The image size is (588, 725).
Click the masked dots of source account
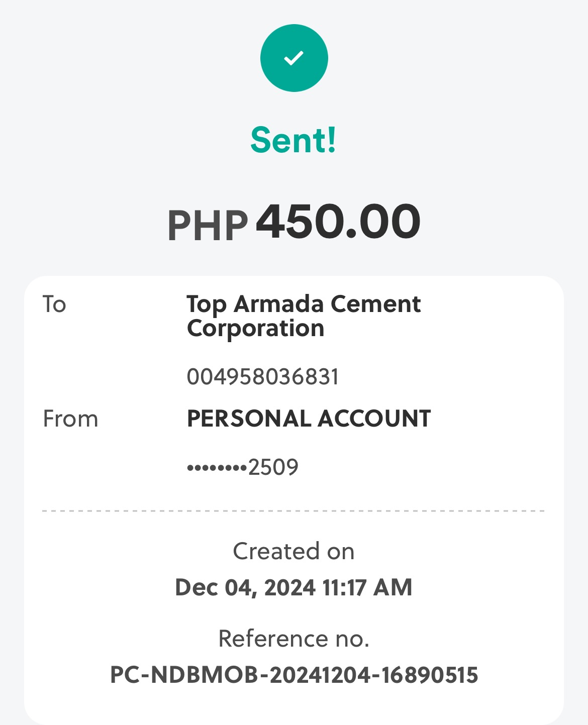(x=217, y=468)
